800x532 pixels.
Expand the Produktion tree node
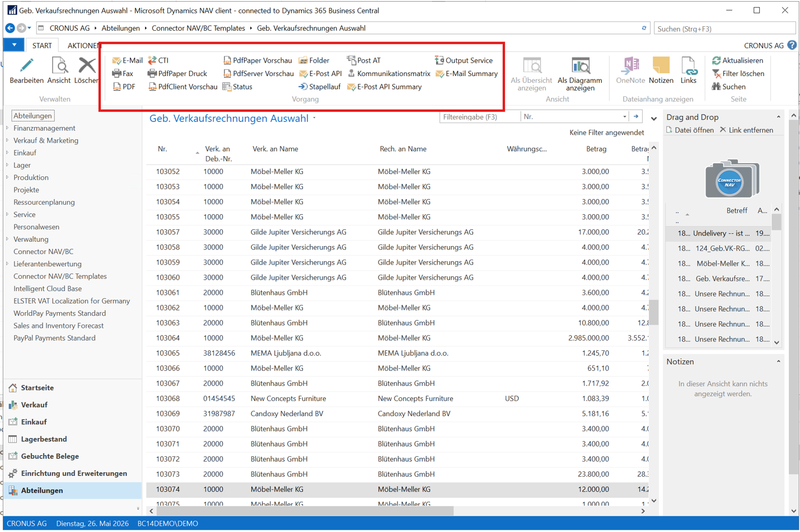coord(7,177)
